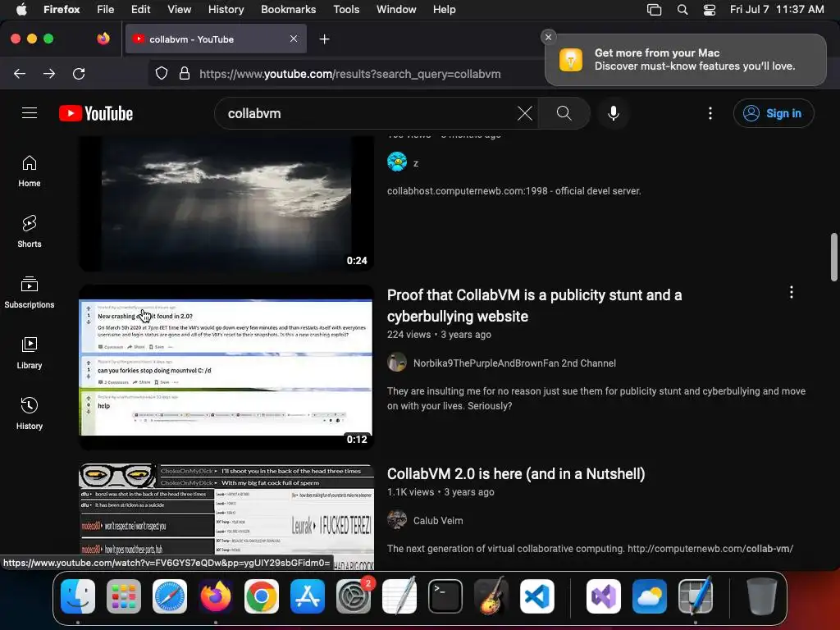The image size is (840, 630).
Task: Open the Edit menu
Action: pyautogui.click(x=140, y=10)
